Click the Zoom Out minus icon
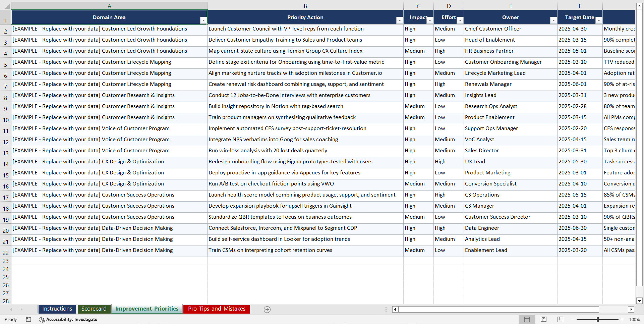The width and height of the screenshot is (644, 324). click(573, 319)
